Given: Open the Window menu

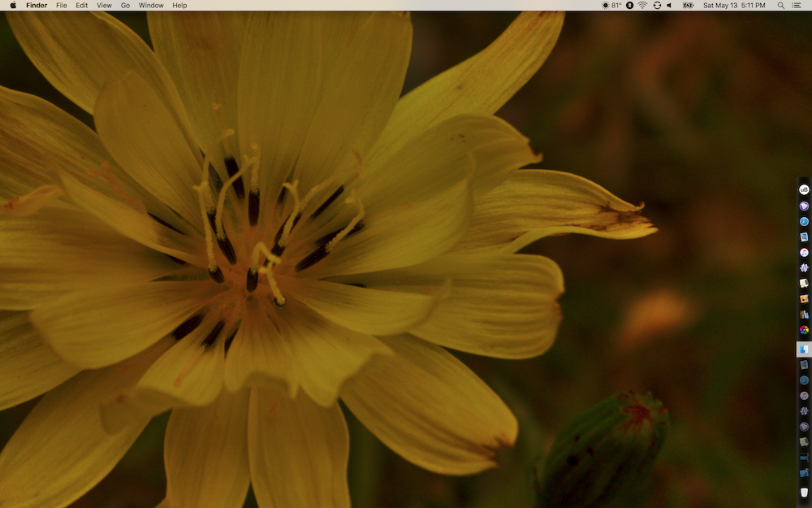Looking at the screenshot, I should point(151,5).
